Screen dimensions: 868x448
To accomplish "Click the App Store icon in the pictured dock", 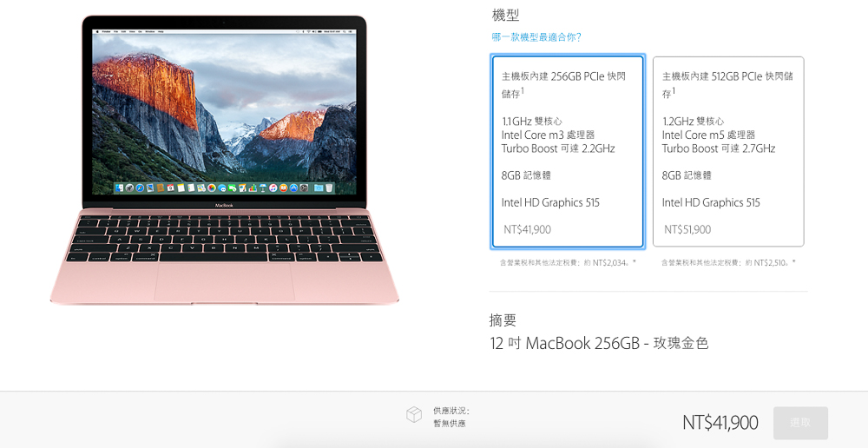I will pyautogui.click(x=294, y=188).
